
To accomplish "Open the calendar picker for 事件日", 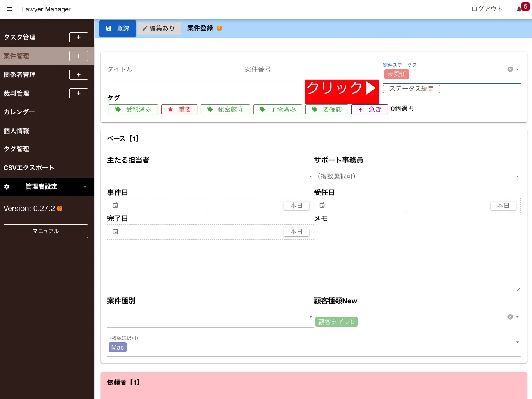I will click(115, 206).
